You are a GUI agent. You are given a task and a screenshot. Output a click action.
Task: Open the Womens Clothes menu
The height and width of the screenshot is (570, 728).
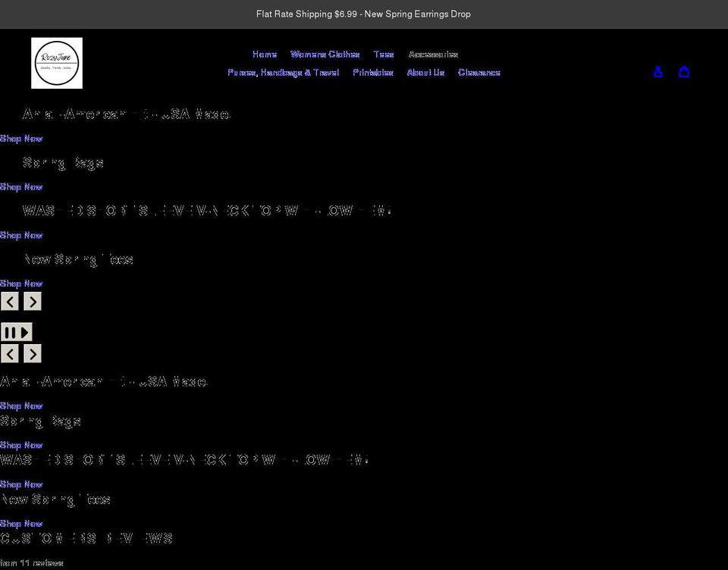tap(325, 54)
